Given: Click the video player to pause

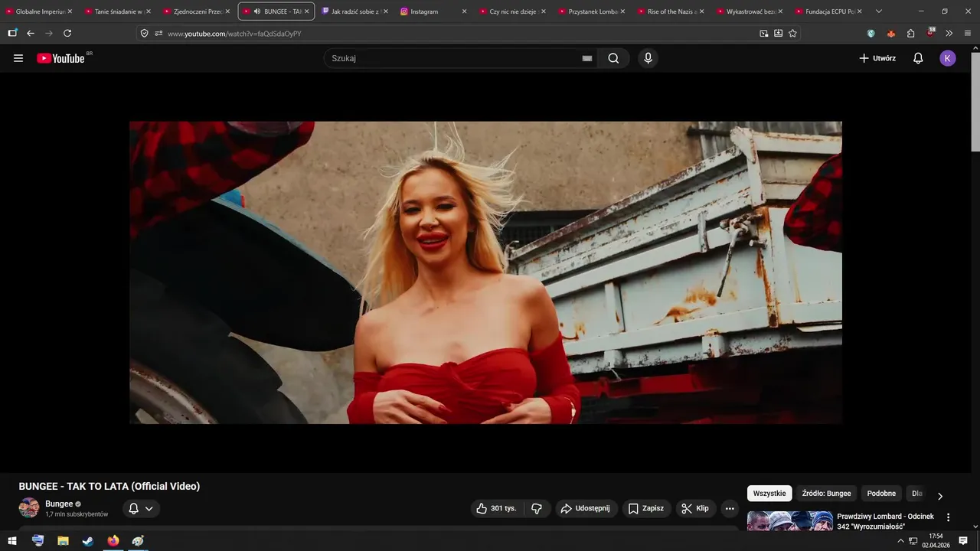Looking at the screenshot, I should tap(485, 272).
